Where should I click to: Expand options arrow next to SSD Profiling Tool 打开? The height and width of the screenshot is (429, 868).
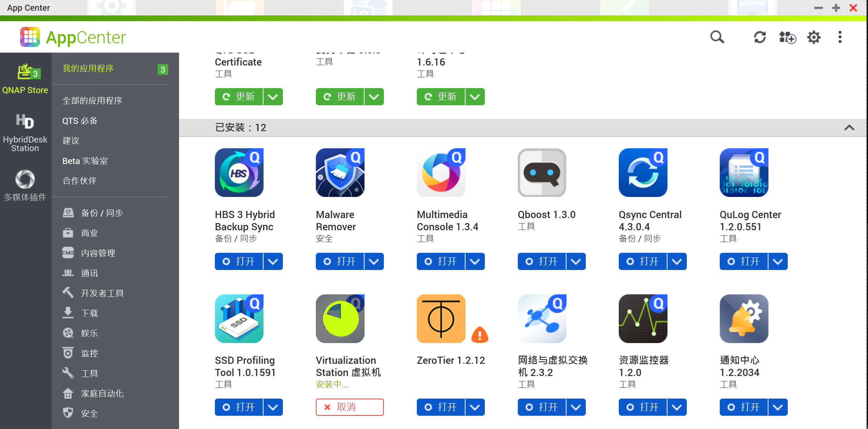(273, 407)
